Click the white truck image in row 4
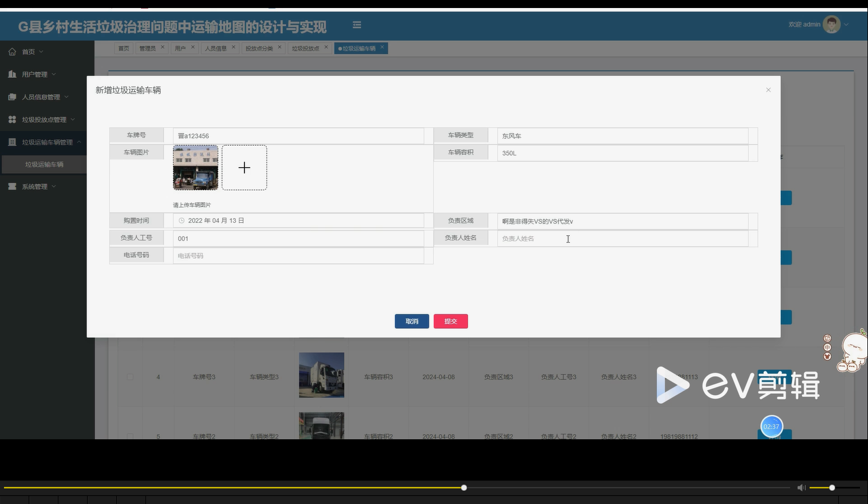The image size is (868, 504). coord(322,375)
